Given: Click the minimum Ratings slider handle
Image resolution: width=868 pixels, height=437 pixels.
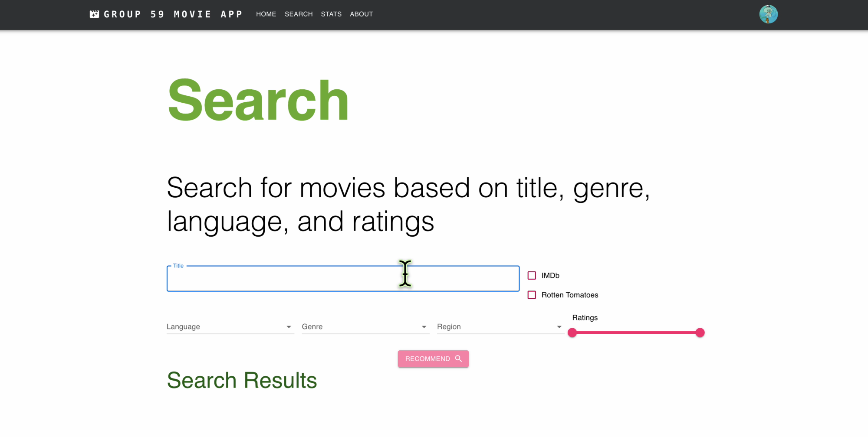Looking at the screenshot, I should [x=572, y=333].
